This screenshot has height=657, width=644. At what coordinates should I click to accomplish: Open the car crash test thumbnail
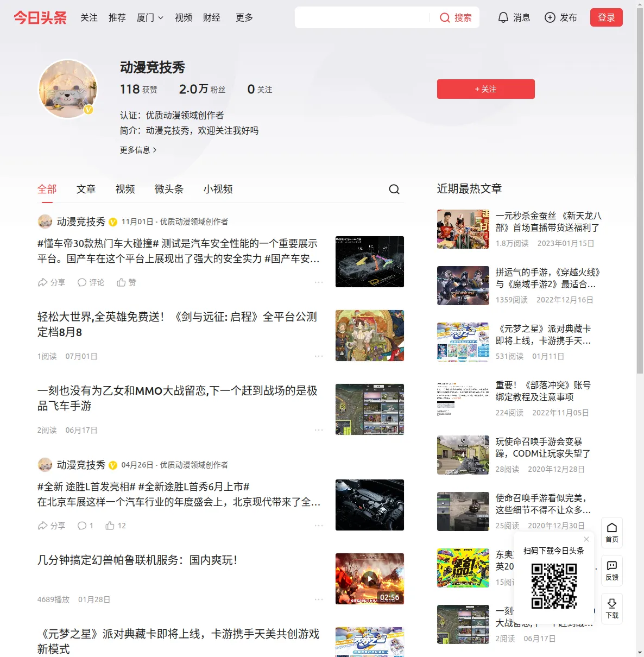click(x=370, y=262)
